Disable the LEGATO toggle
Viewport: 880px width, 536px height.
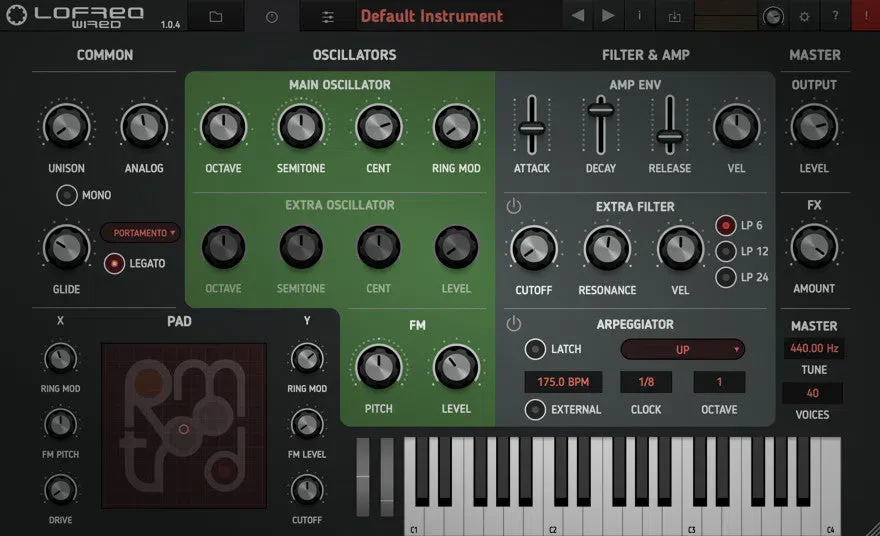114,263
